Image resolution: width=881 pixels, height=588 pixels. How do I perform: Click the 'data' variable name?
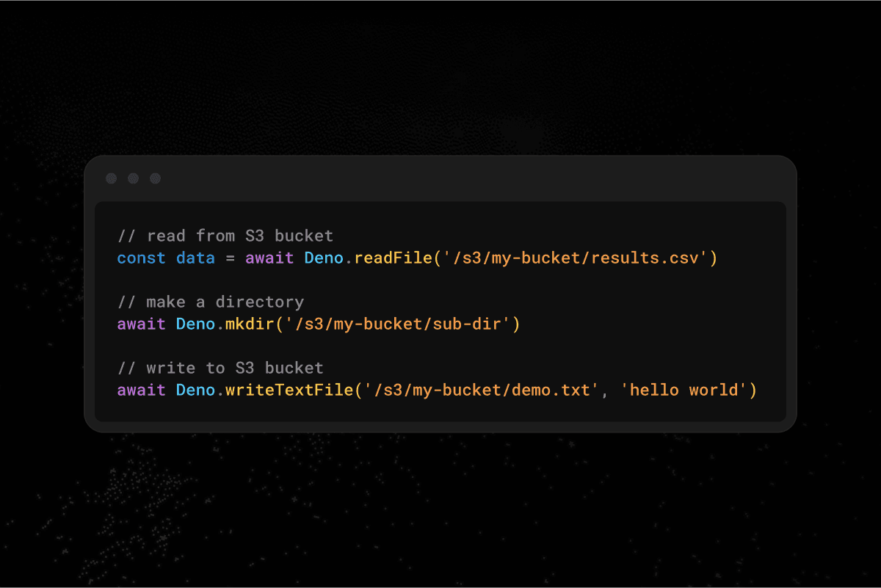(x=195, y=258)
